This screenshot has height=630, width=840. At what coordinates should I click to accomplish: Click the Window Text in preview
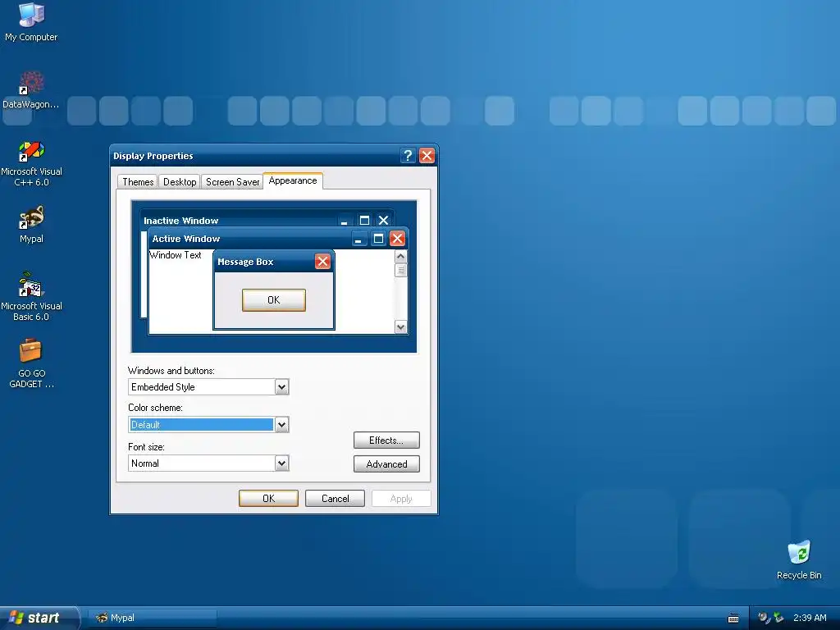(176, 255)
